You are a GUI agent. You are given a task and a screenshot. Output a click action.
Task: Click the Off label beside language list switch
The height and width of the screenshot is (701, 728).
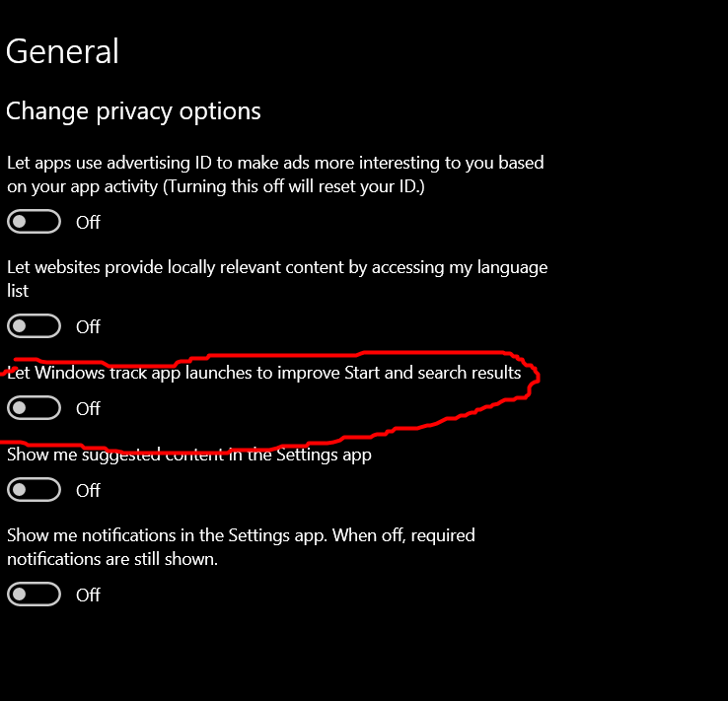(88, 326)
